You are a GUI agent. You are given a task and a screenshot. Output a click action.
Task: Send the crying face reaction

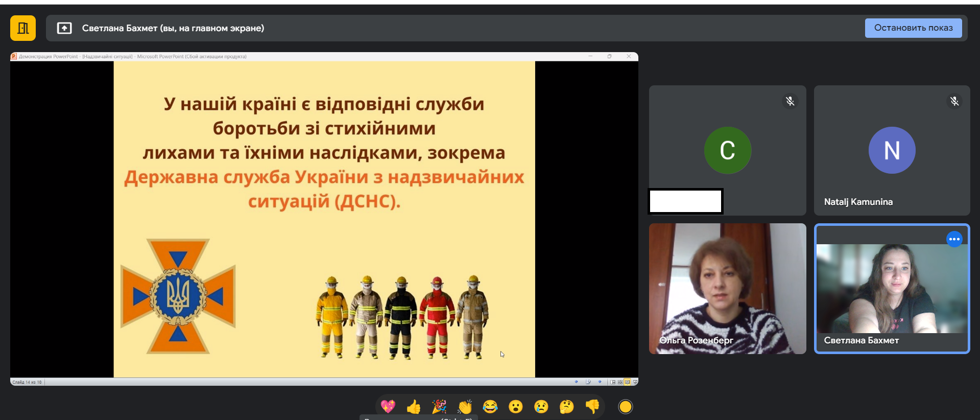click(x=541, y=407)
